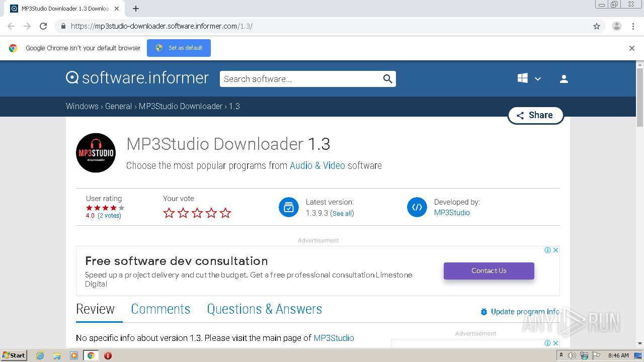
Task: Open Chrome's three-dot menu
Action: pyautogui.click(x=633, y=26)
